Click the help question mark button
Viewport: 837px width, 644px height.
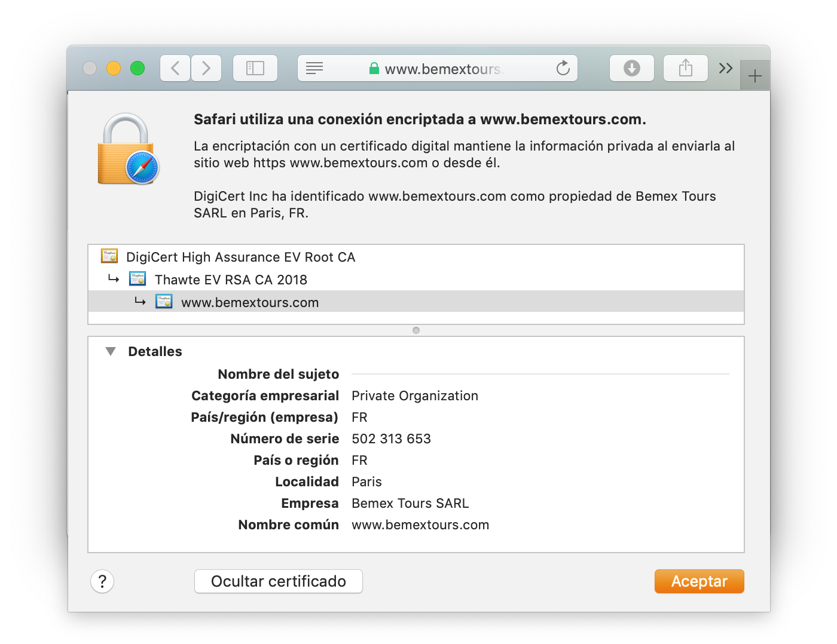[x=102, y=581]
